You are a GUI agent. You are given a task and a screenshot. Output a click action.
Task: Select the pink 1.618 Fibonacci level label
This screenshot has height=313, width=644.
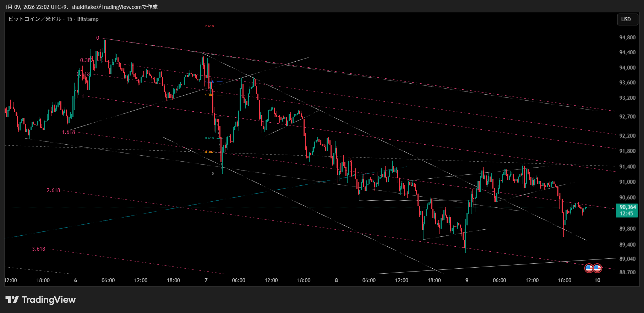click(69, 132)
